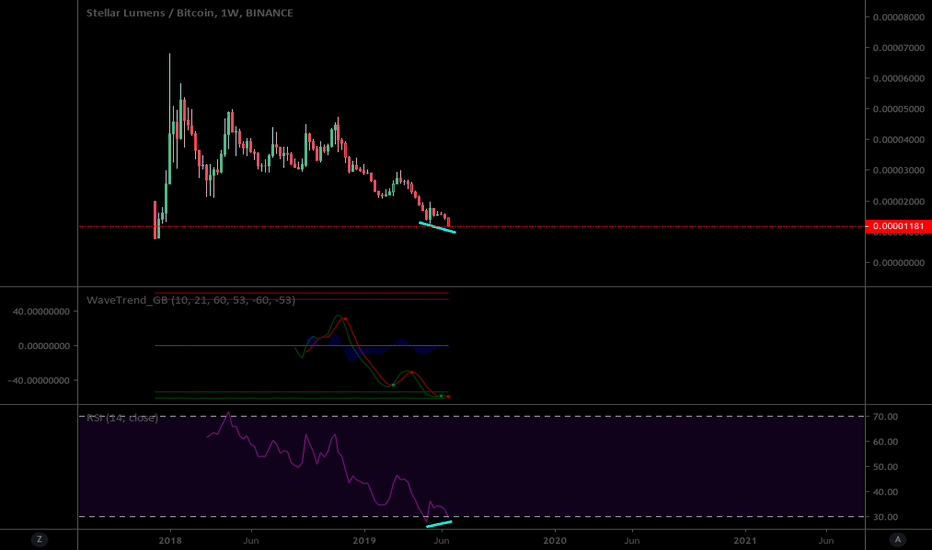Viewport: 932px width, 550px height.
Task: Click the 0.00008000 price axis label
Action: (x=898, y=17)
